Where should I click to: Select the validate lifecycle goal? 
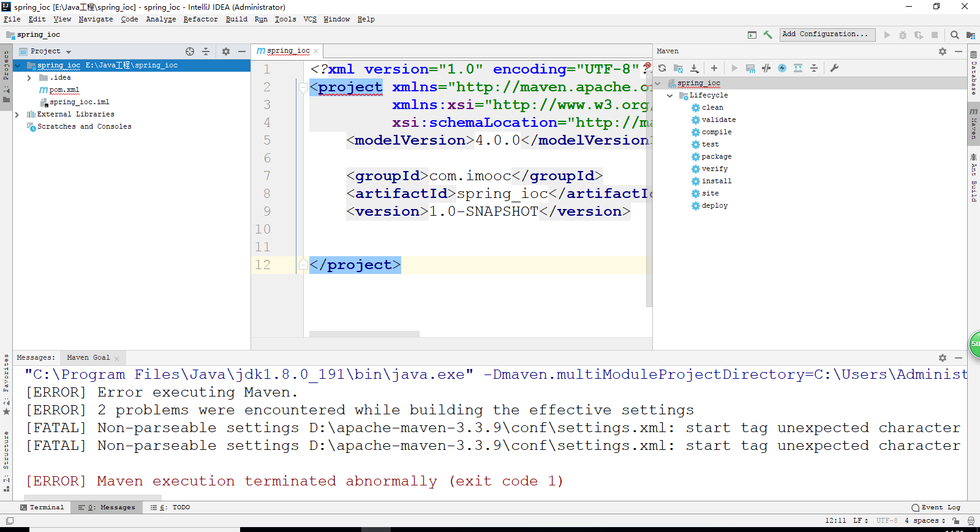click(x=718, y=120)
